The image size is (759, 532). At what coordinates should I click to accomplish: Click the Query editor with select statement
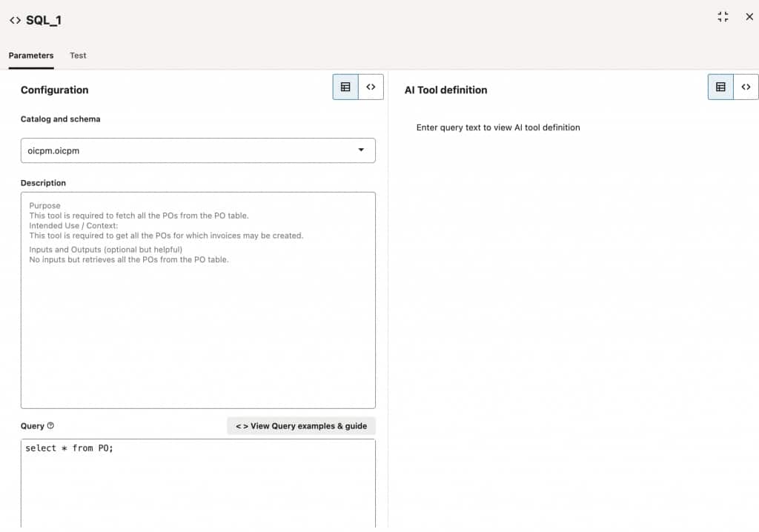click(x=198, y=483)
